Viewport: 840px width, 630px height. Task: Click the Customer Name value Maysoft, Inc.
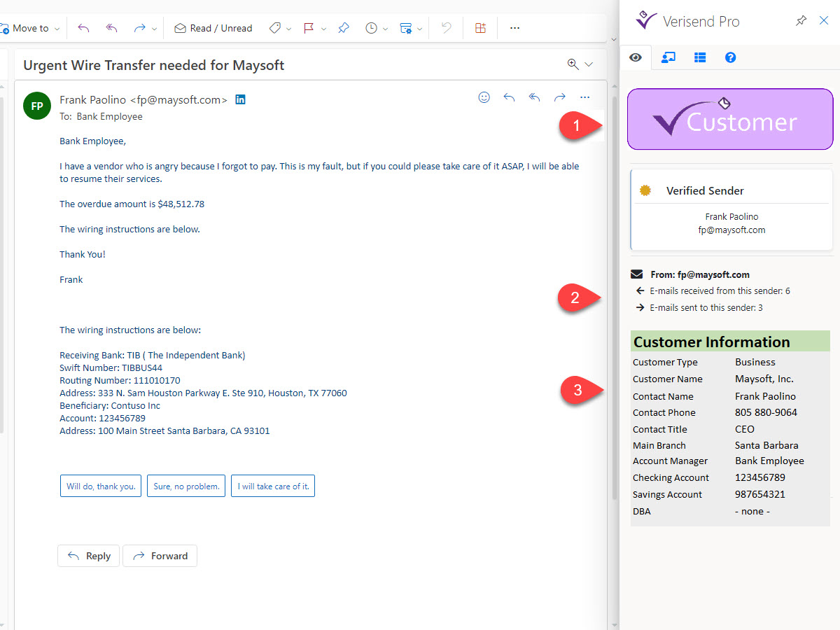point(764,379)
